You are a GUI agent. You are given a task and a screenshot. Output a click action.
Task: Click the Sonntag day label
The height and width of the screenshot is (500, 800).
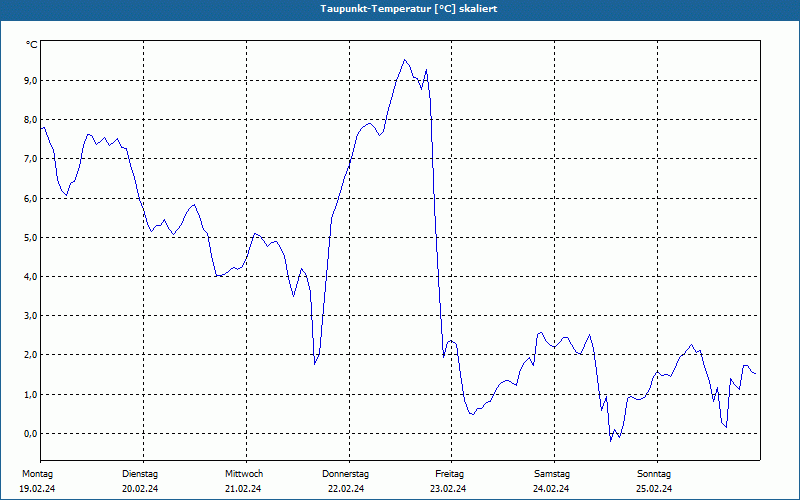(654, 474)
